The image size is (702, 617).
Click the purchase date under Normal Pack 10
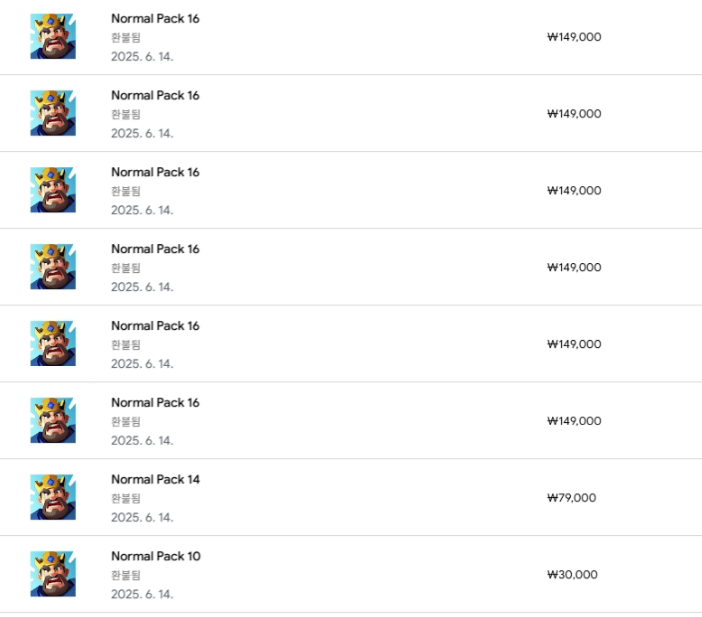point(142,594)
